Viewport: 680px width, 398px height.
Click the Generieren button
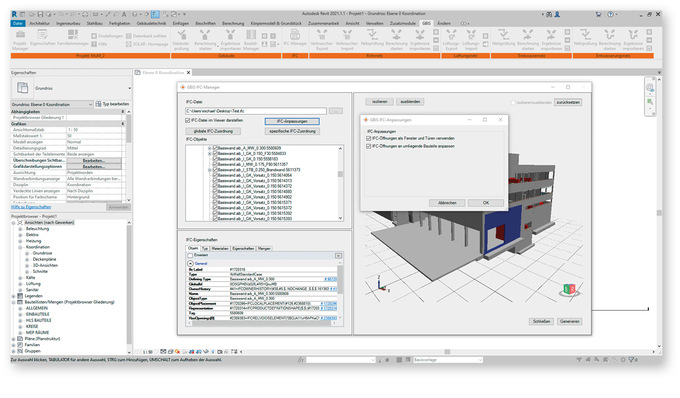click(x=569, y=321)
